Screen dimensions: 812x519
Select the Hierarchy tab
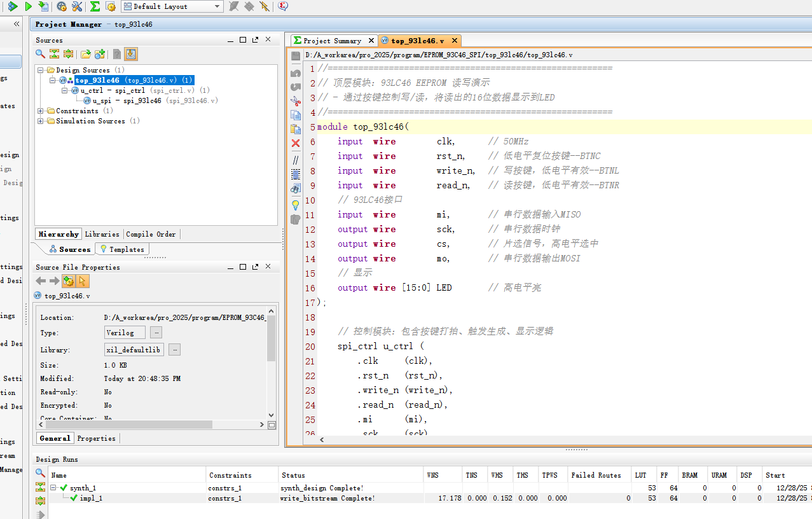pos(58,234)
